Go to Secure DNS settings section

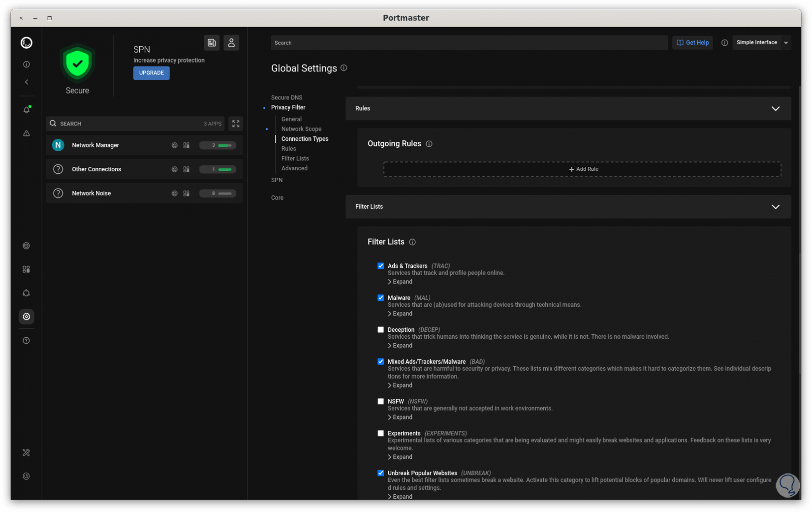(x=286, y=97)
